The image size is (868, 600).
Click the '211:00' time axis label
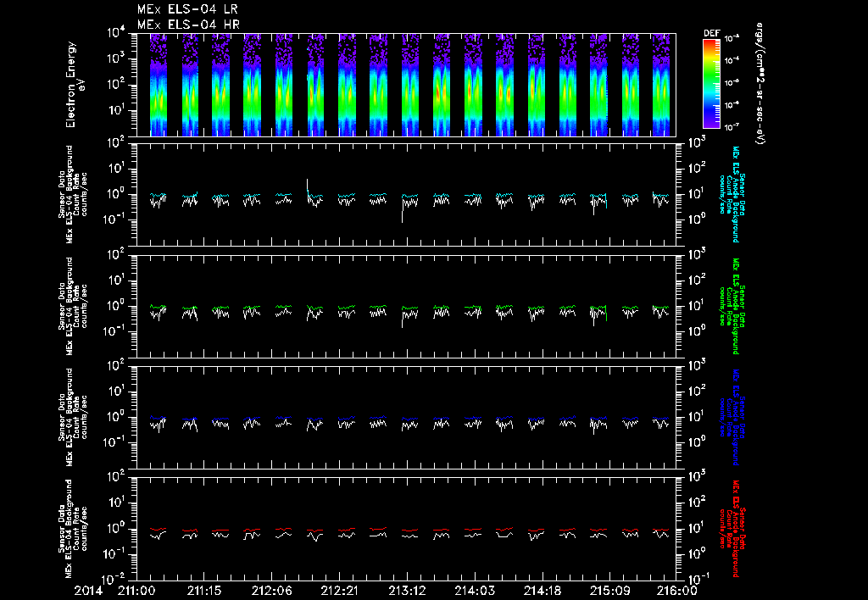tap(136, 591)
